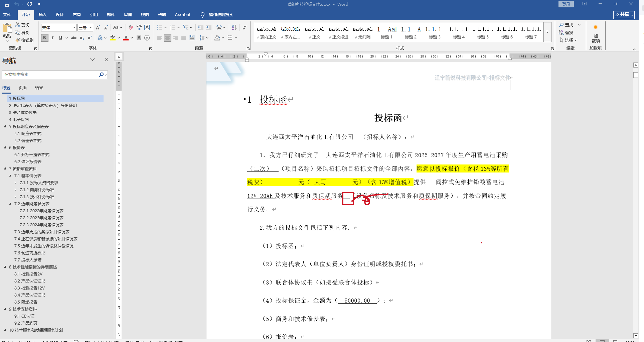
Task: Click the clear formatting eraser icon
Action: pos(131,27)
